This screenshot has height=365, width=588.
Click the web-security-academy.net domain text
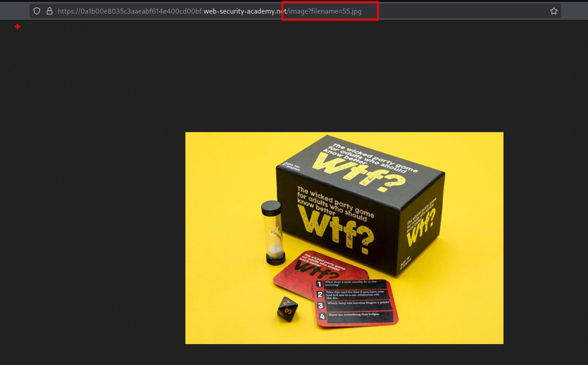[245, 11]
